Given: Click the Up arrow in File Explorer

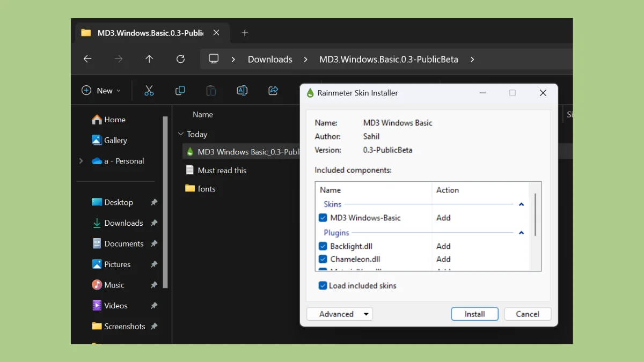Looking at the screenshot, I should coord(149,59).
